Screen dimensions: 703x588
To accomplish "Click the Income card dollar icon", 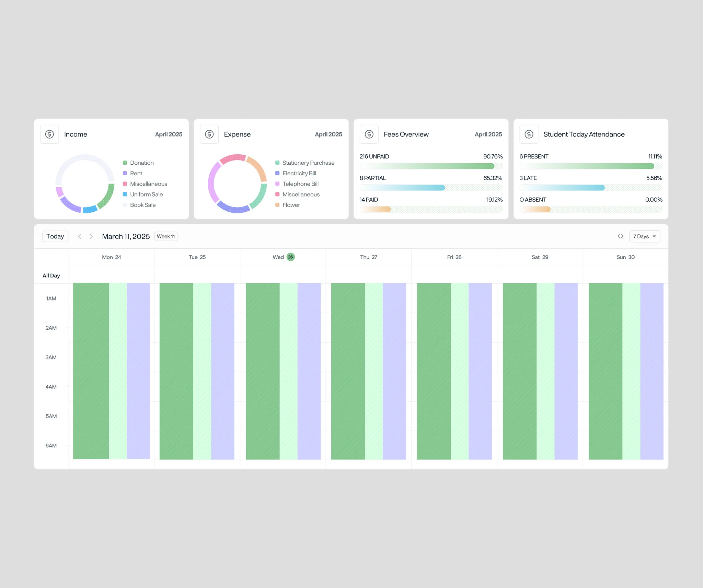I will pos(49,134).
